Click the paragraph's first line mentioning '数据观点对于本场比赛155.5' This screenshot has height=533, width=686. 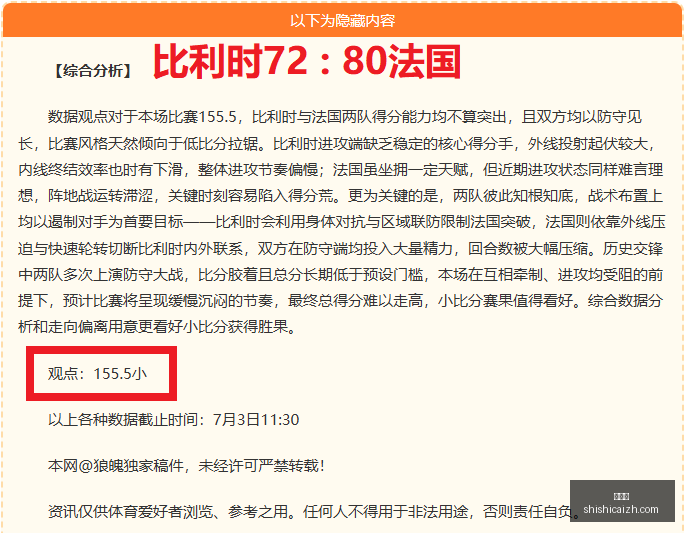pos(345,117)
